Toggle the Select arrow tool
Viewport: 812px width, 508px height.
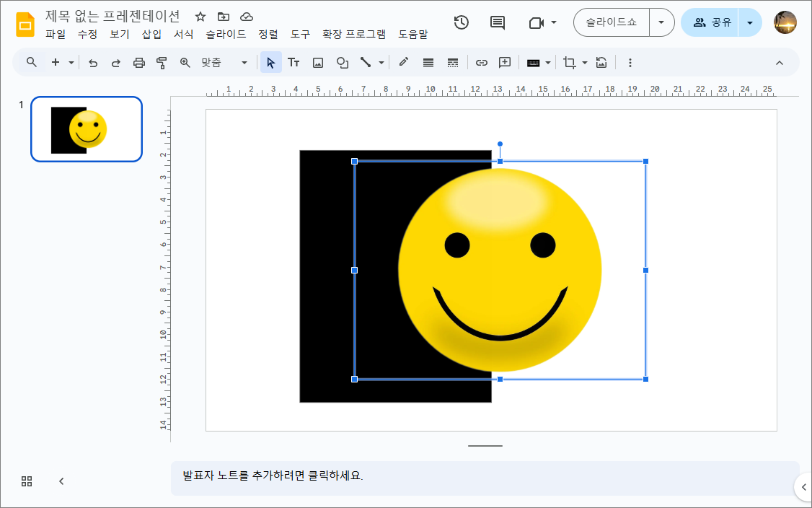point(270,63)
